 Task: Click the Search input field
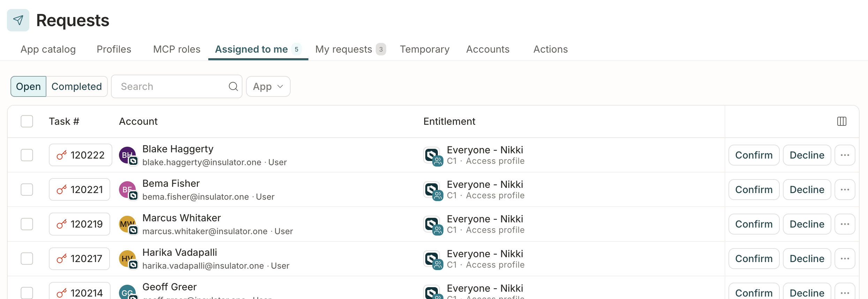[x=177, y=86]
